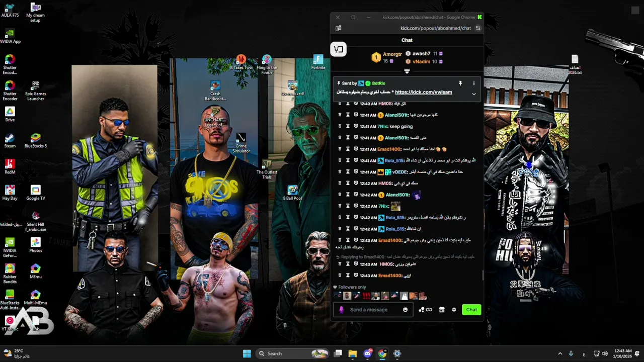Open The Outlast Trials shortcut
The width and height of the screenshot is (644, 362).
pos(267,169)
